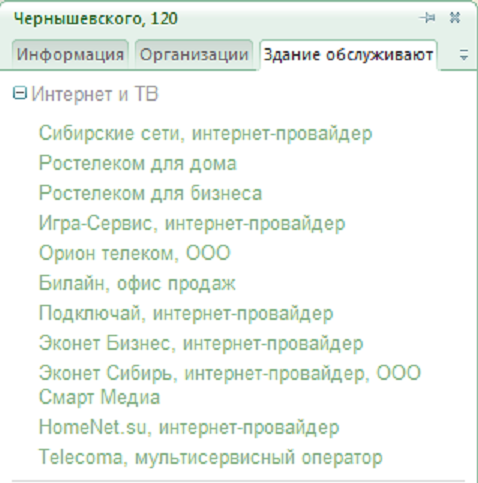Open Ростелеком для бизнеса link
The image size is (478, 483).
150,193
